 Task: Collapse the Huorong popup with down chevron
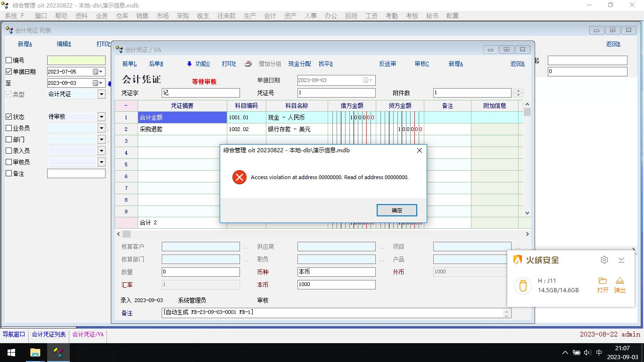621,260
